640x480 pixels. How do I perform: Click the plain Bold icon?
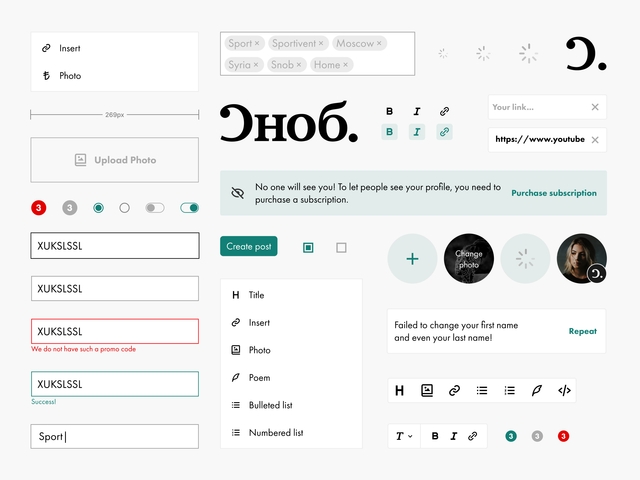point(389,111)
